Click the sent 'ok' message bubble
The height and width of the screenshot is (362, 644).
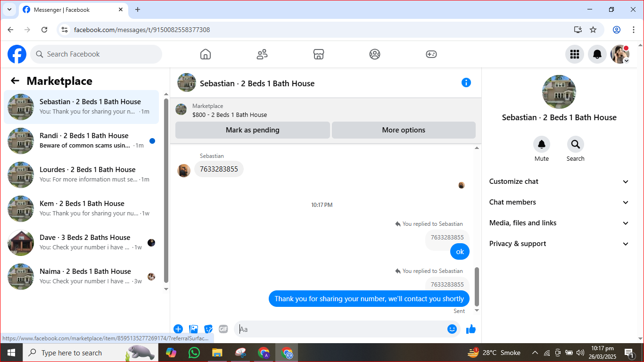(x=460, y=252)
